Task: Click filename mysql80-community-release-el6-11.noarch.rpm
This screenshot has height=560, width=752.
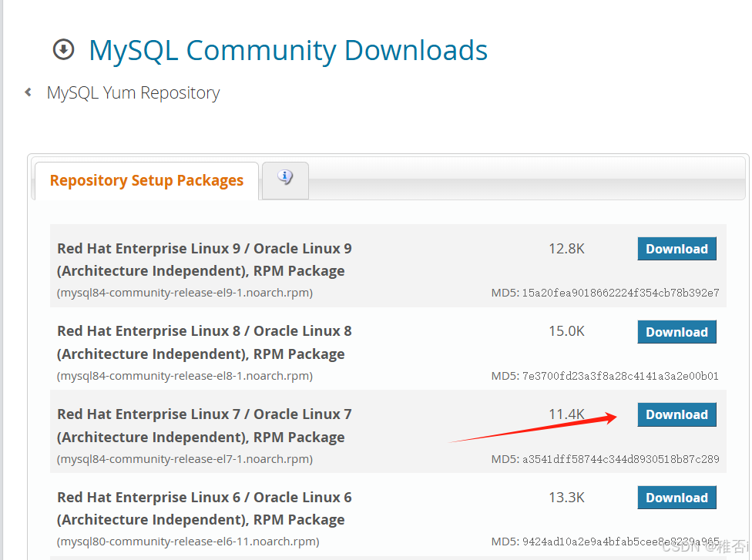Action: pos(188,542)
